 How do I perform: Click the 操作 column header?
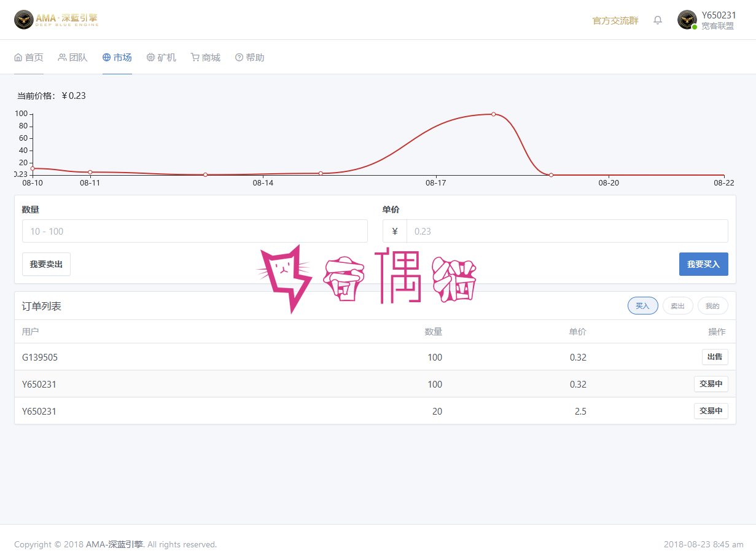pyautogui.click(x=717, y=332)
